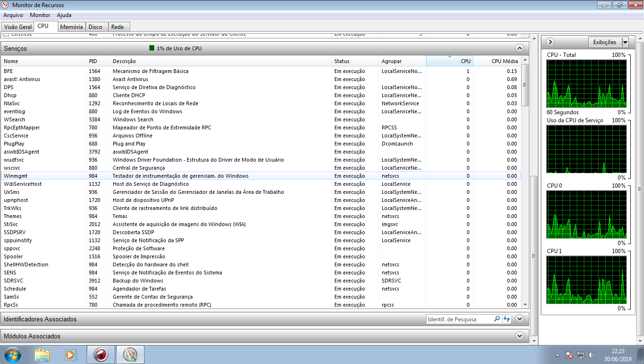Show hidden tray icons arrow

point(558,355)
